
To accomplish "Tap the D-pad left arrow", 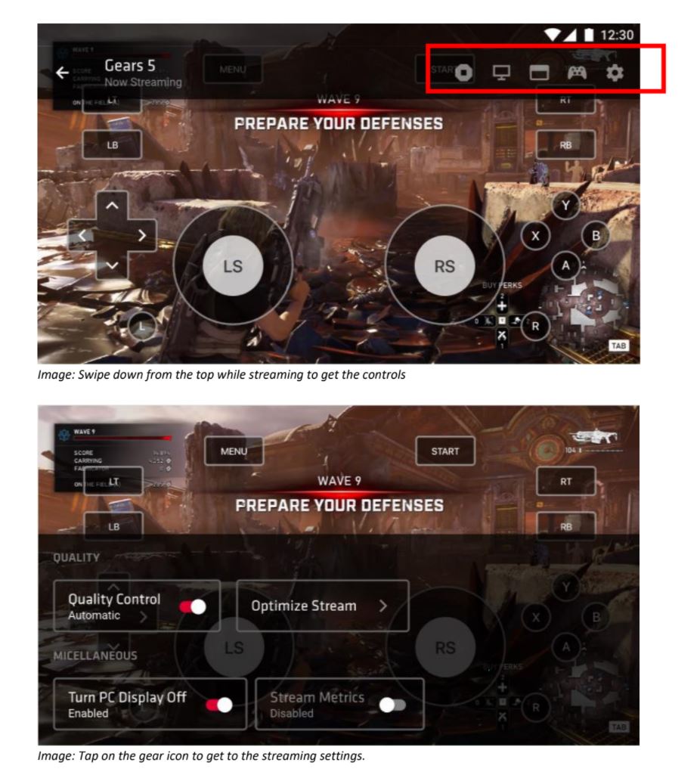I will (x=82, y=235).
